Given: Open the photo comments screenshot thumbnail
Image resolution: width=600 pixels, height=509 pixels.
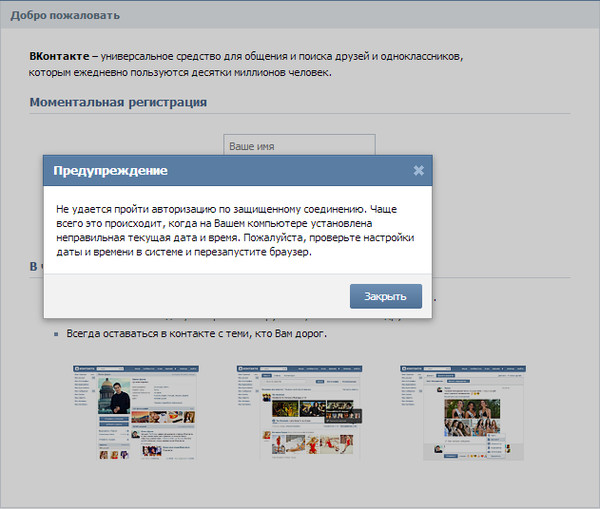Looking at the screenshot, I should pos(463,412).
